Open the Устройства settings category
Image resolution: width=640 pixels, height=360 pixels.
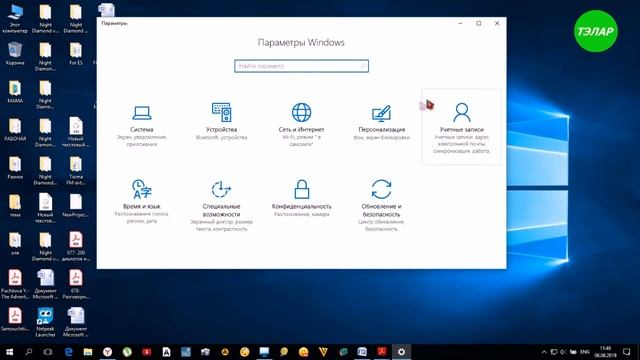(222, 122)
